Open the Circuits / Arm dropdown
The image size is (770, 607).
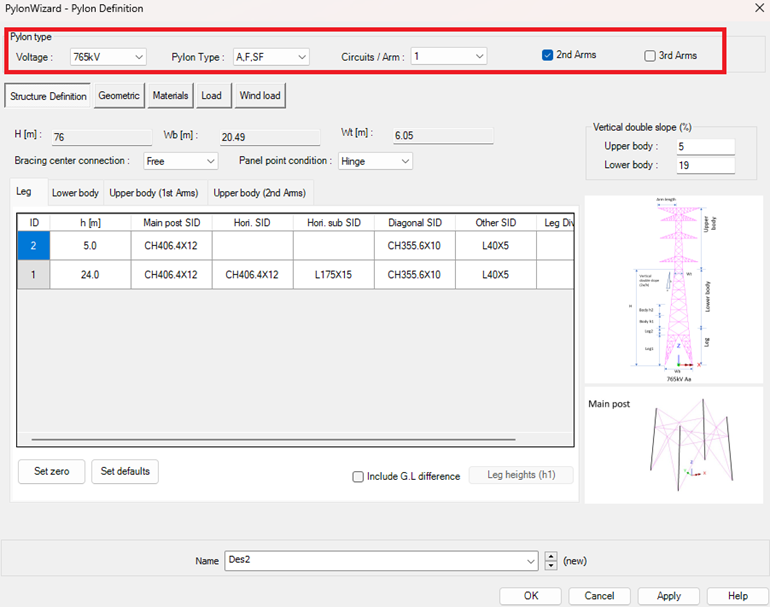pos(448,57)
